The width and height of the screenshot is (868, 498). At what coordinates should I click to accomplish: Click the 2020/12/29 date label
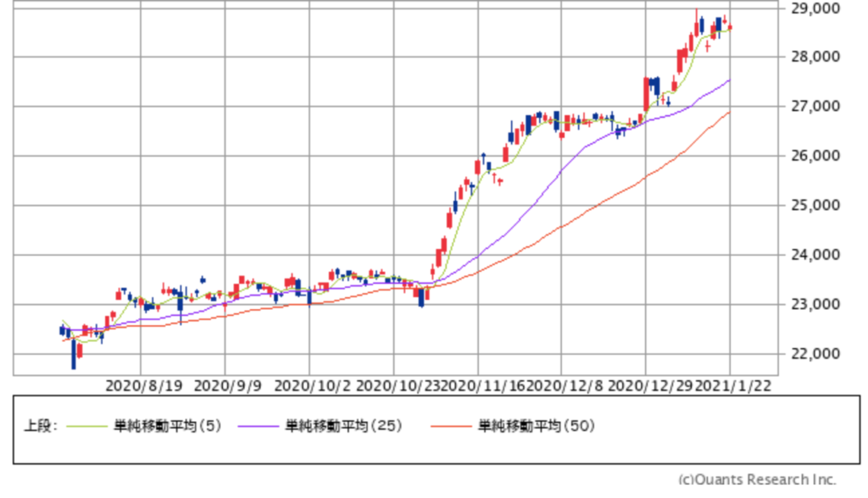click(650, 385)
